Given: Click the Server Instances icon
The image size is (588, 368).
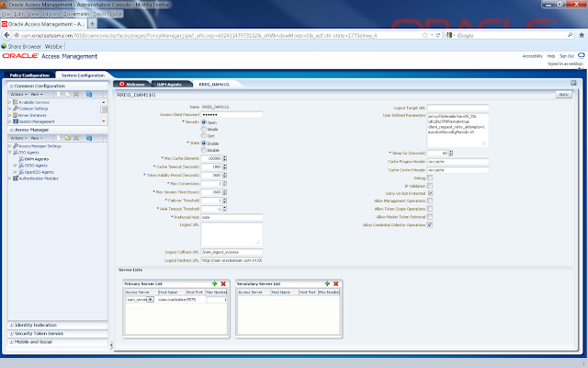Looking at the screenshot, I should click(x=15, y=115).
